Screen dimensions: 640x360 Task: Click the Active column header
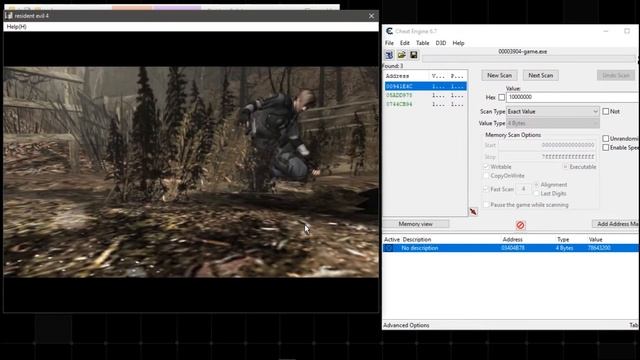392,239
